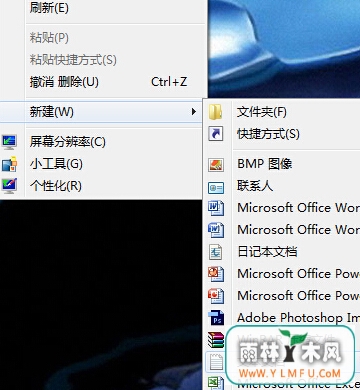Click the Adobe Photoshop Ps icon
Viewport: 360px width, 390px height.
click(216, 318)
